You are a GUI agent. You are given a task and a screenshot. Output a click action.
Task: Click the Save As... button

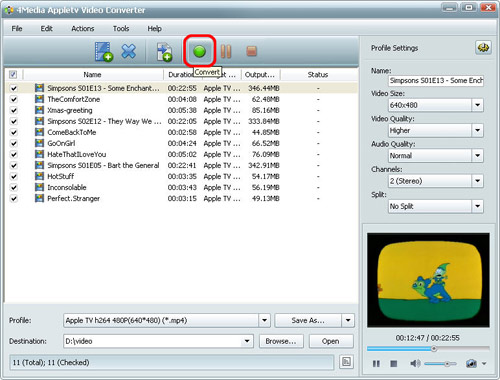coord(308,320)
